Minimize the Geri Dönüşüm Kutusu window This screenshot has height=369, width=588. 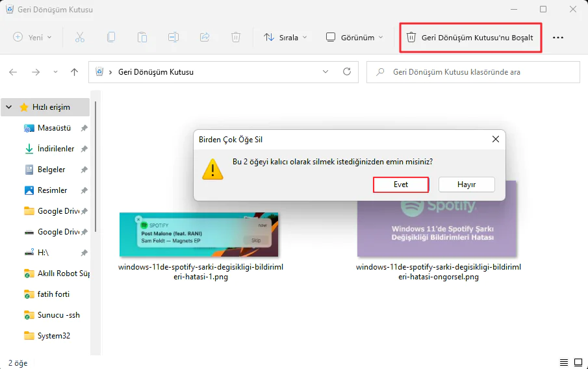[514, 9]
